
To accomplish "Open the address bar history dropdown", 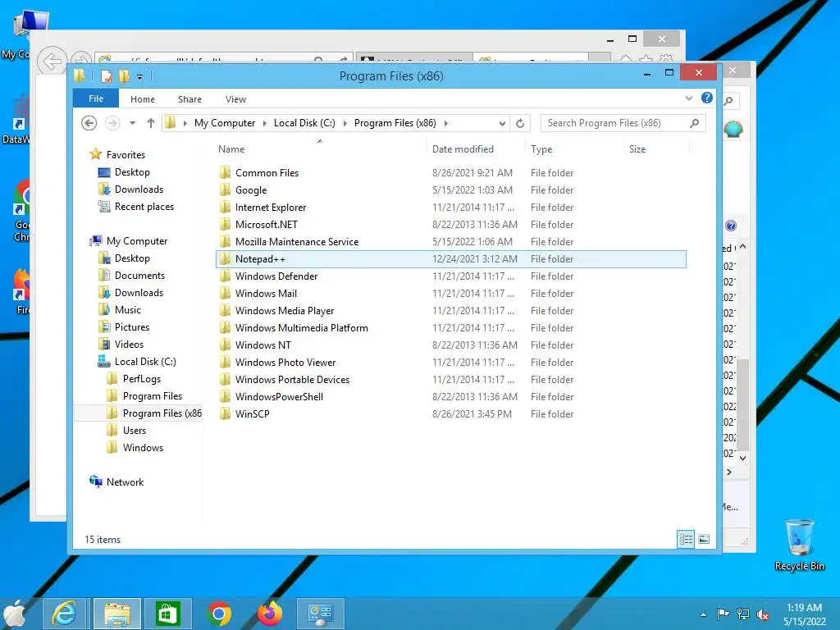I will click(x=502, y=123).
